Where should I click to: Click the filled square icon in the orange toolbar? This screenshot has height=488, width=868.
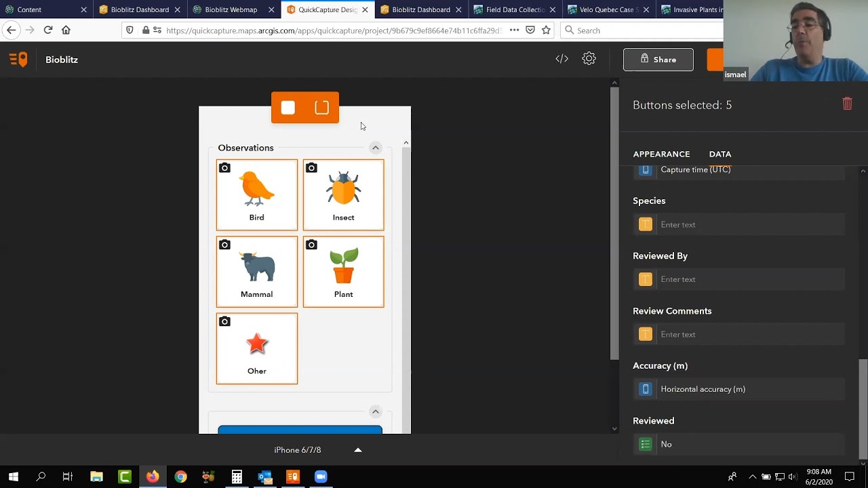pyautogui.click(x=288, y=108)
